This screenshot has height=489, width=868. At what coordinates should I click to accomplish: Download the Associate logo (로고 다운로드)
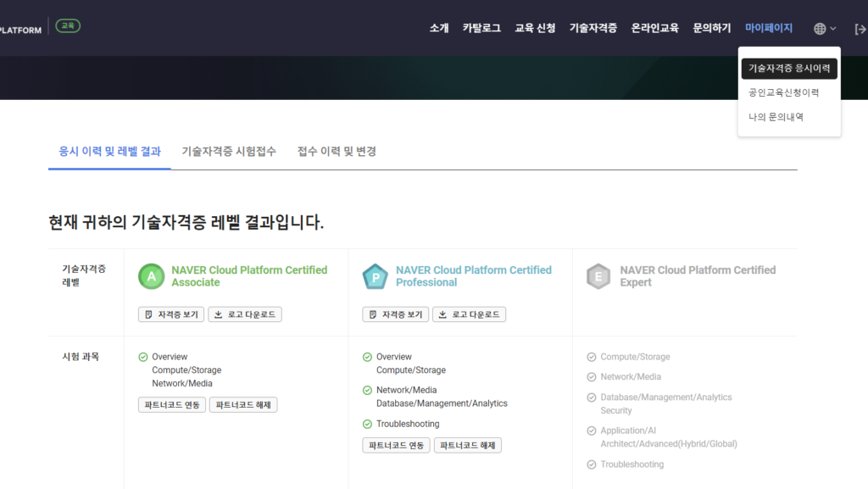(245, 314)
